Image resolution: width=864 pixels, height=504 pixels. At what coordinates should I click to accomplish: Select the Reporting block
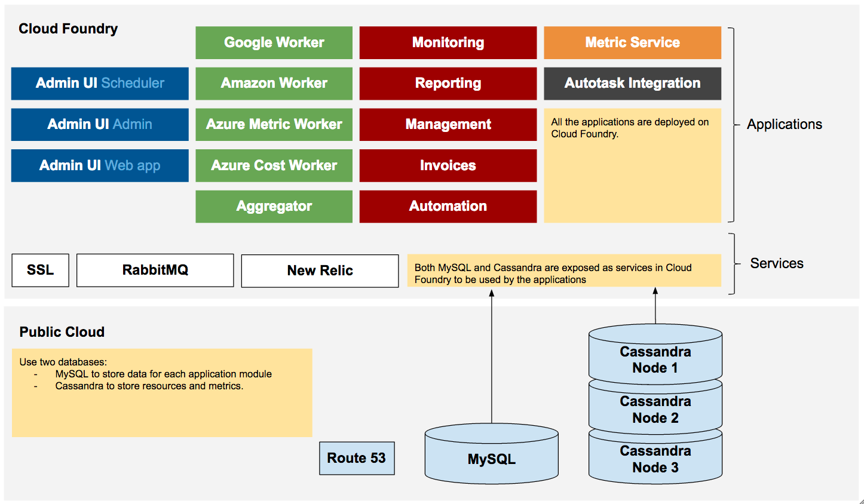(x=448, y=83)
